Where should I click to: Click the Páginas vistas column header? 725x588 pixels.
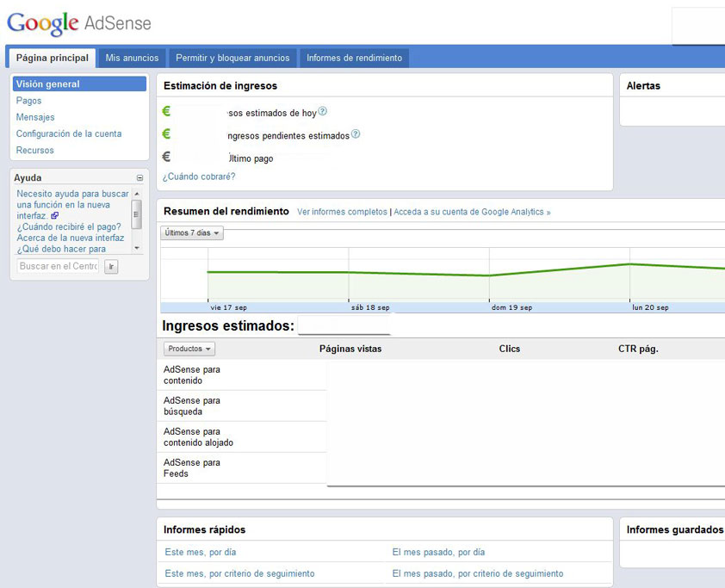(350, 349)
